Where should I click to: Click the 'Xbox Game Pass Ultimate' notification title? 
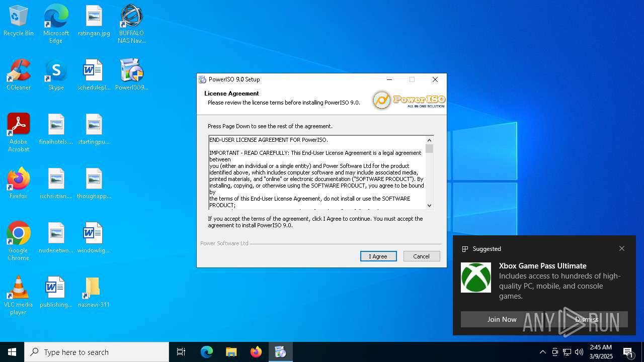click(543, 266)
